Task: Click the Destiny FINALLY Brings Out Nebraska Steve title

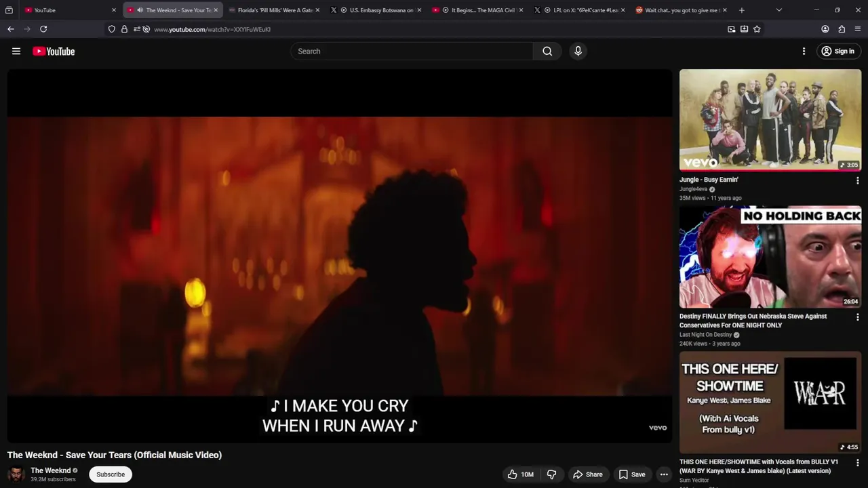Action: [x=753, y=321]
